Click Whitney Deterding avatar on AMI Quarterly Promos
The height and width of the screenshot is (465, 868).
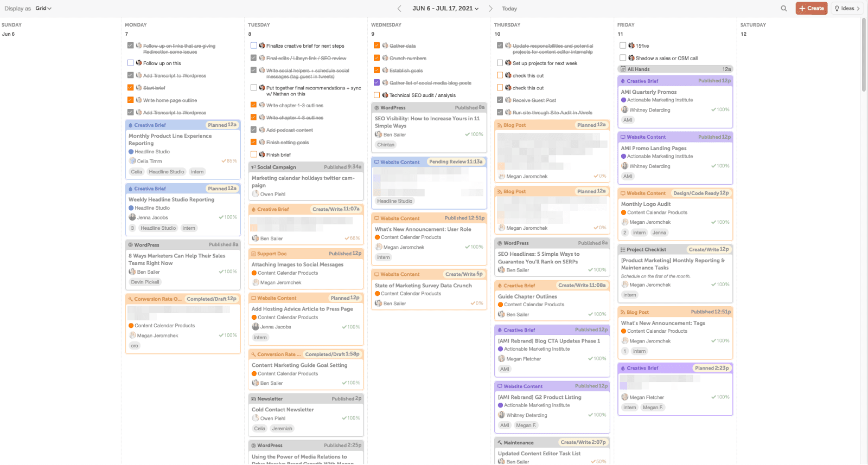point(625,110)
